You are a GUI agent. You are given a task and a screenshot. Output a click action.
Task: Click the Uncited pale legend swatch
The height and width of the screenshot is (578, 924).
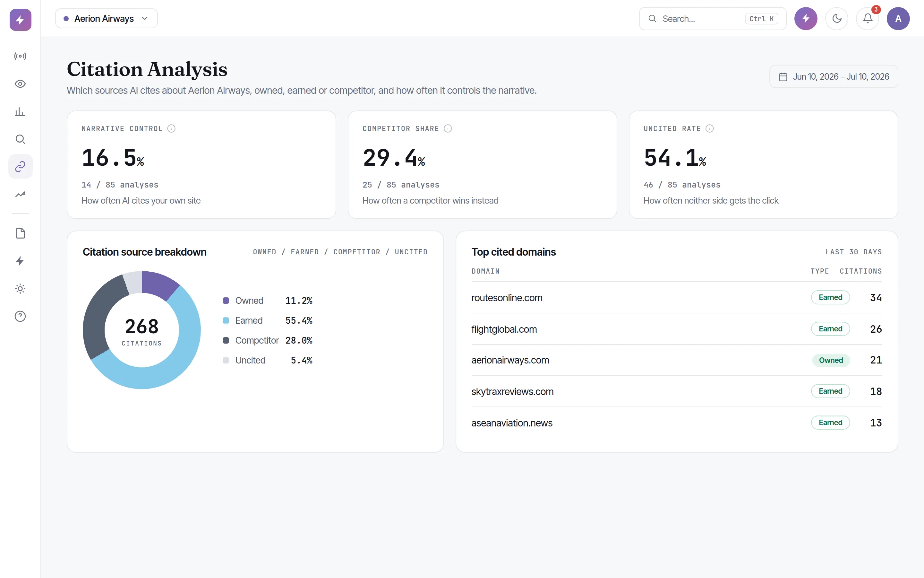226,360
